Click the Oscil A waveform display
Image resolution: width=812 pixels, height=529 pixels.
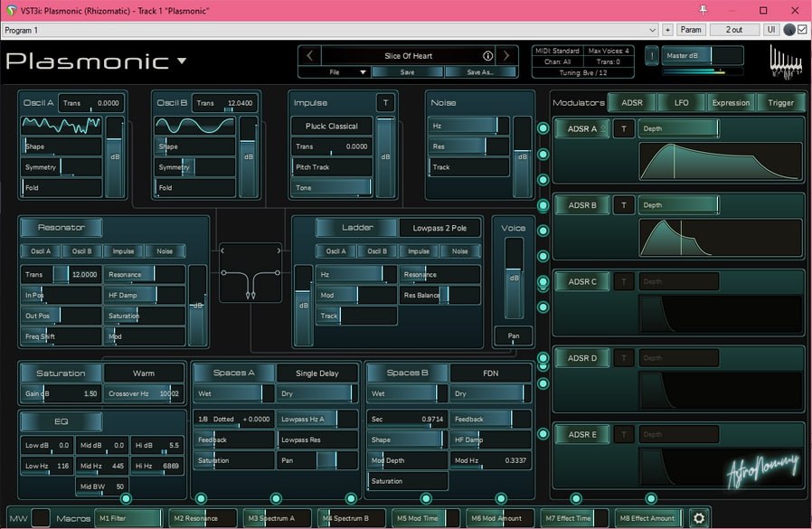pos(61,125)
